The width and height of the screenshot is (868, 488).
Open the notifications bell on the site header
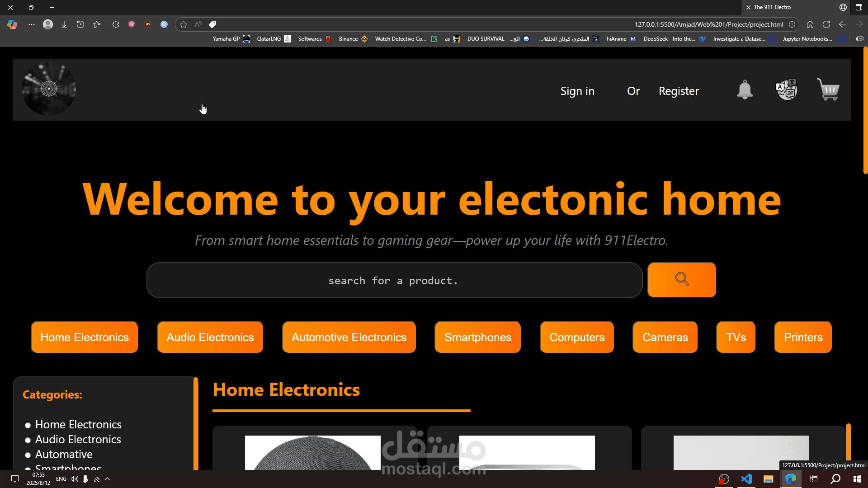click(x=745, y=90)
